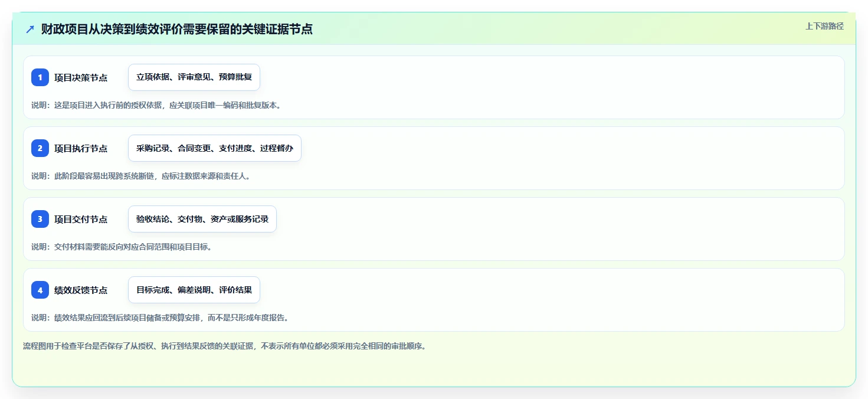
Task: Select the 项目决策节点 label
Action: 81,77
